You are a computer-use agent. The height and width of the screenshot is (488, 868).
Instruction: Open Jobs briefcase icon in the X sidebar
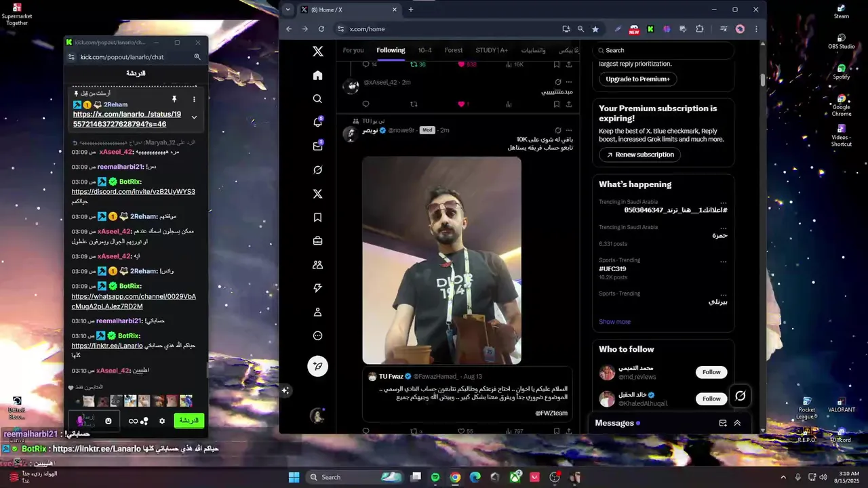point(317,241)
